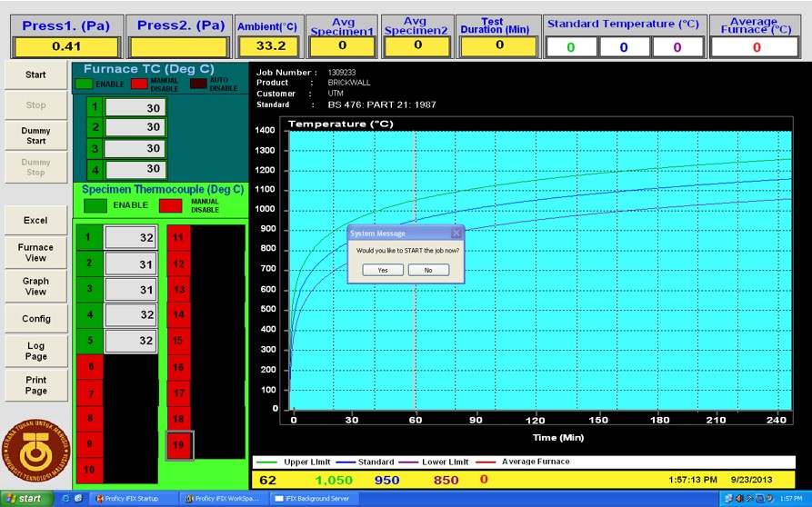812x507 pixels.
Task: Toggle specimen thermocouple 2 green box
Action: click(x=90, y=263)
